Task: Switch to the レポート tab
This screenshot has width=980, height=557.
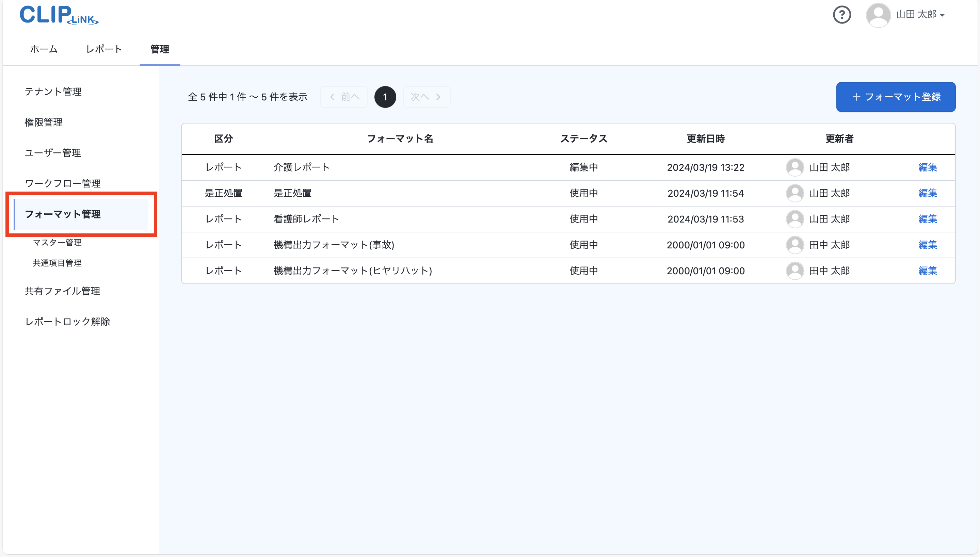Action: pyautogui.click(x=104, y=49)
